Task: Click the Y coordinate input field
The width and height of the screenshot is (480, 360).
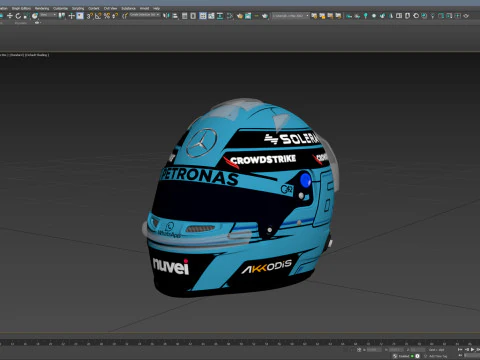Action: [x=396, y=350]
